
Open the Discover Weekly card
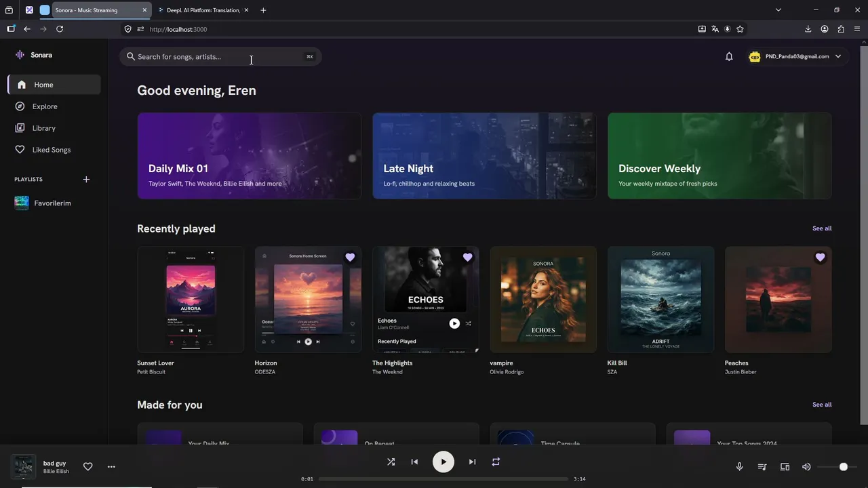click(x=719, y=156)
